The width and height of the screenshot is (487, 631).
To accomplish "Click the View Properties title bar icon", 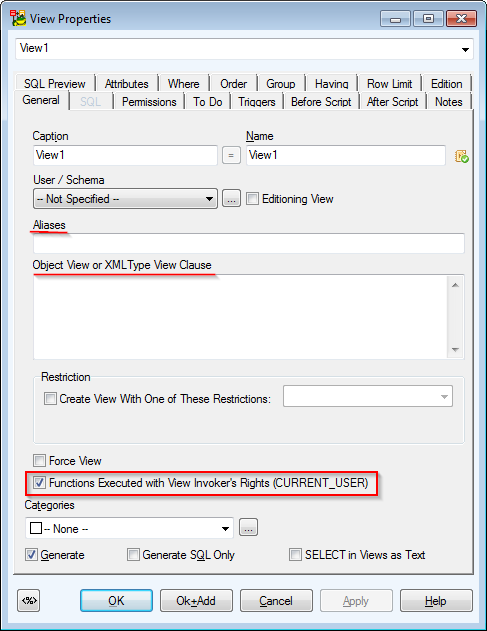I will coord(18,19).
